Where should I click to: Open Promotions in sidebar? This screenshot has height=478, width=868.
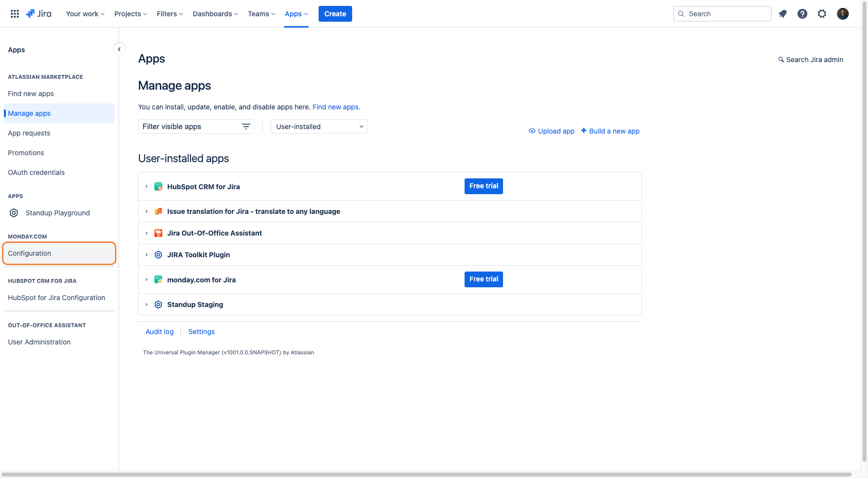[x=59, y=153]
